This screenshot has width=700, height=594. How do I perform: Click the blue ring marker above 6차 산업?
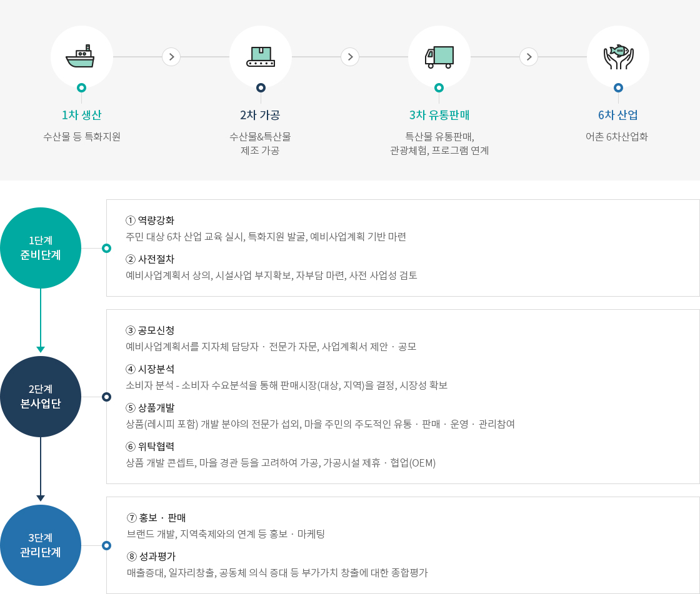point(618,87)
